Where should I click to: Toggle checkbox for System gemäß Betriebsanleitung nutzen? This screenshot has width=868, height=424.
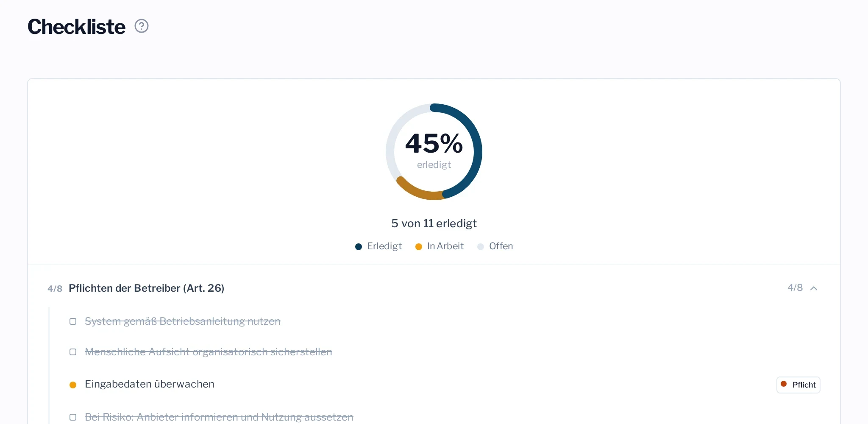(x=73, y=321)
